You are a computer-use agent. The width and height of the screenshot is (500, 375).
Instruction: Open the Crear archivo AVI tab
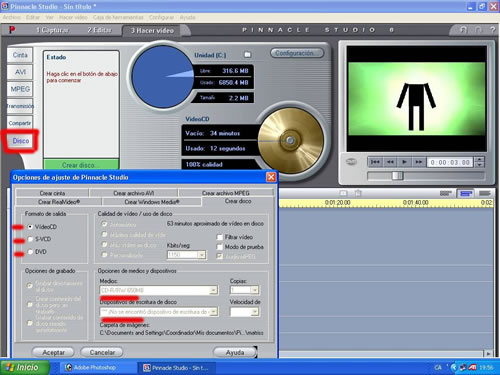133,193
